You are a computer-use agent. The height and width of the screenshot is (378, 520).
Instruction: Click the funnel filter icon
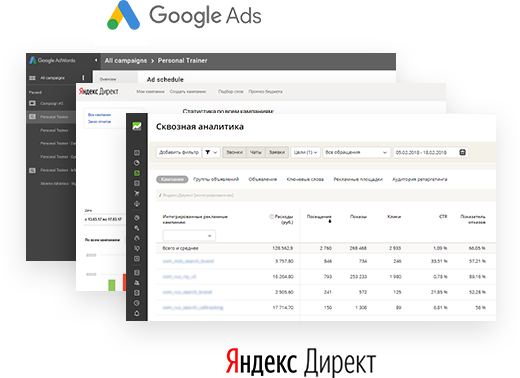(x=208, y=152)
